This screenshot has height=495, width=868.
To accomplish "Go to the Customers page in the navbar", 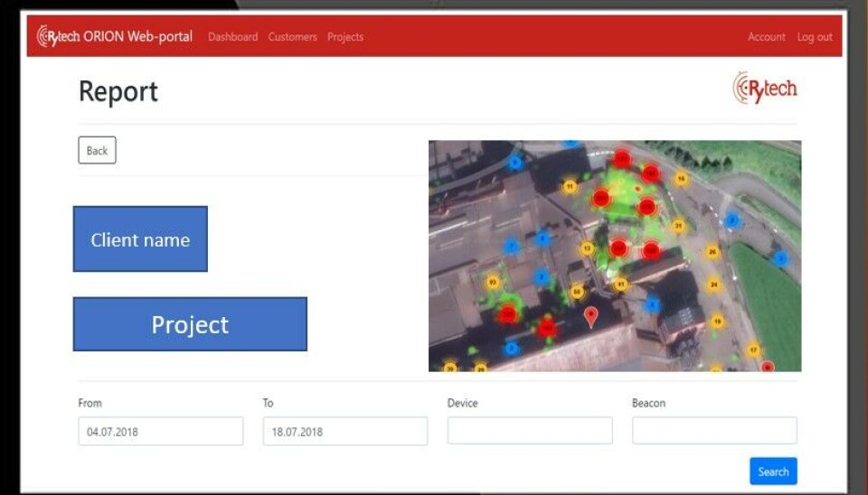I will point(292,37).
